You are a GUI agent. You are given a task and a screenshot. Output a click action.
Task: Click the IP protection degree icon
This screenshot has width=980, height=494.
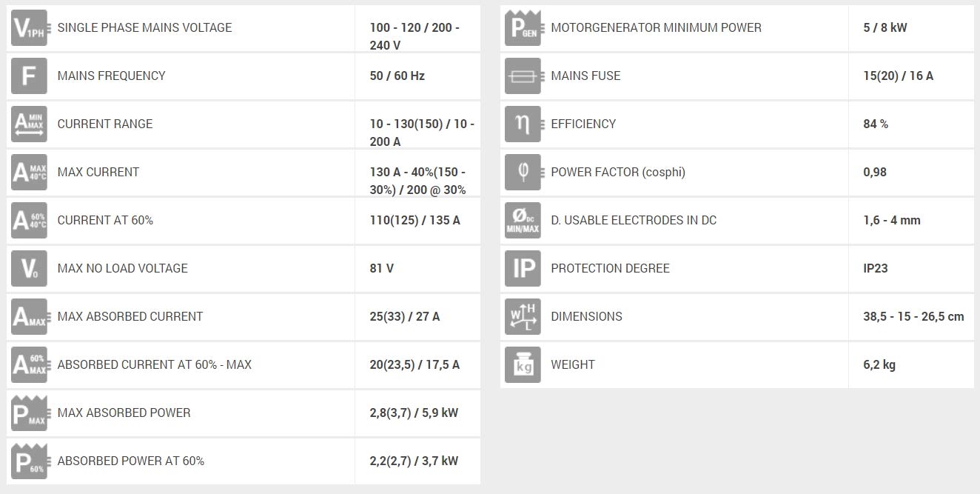pyautogui.click(x=523, y=269)
